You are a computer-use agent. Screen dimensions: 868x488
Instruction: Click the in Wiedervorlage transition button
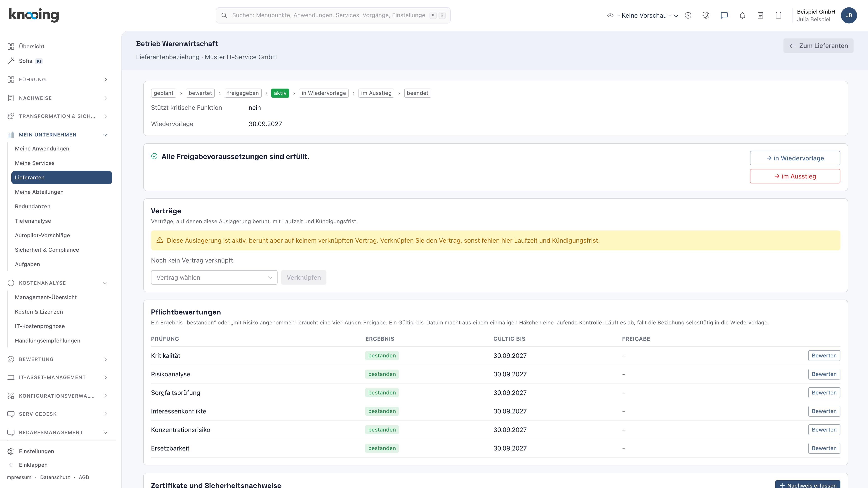coord(795,158)
